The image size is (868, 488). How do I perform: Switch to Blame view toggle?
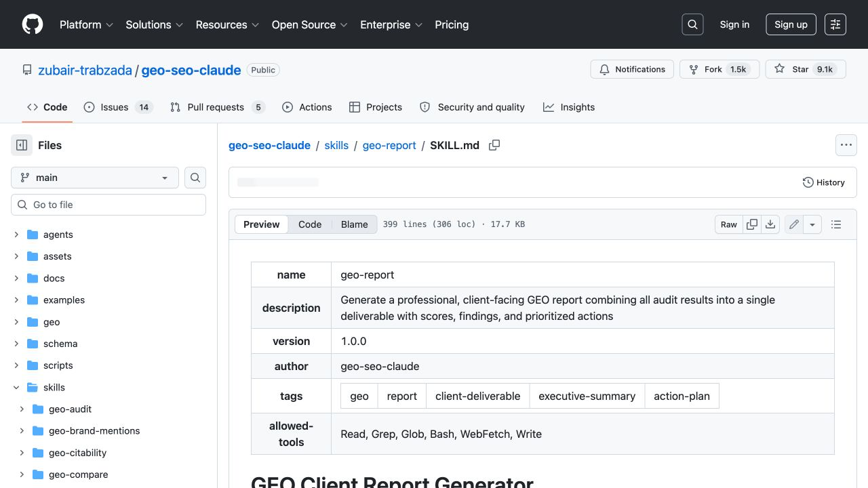tap(355, 224)
